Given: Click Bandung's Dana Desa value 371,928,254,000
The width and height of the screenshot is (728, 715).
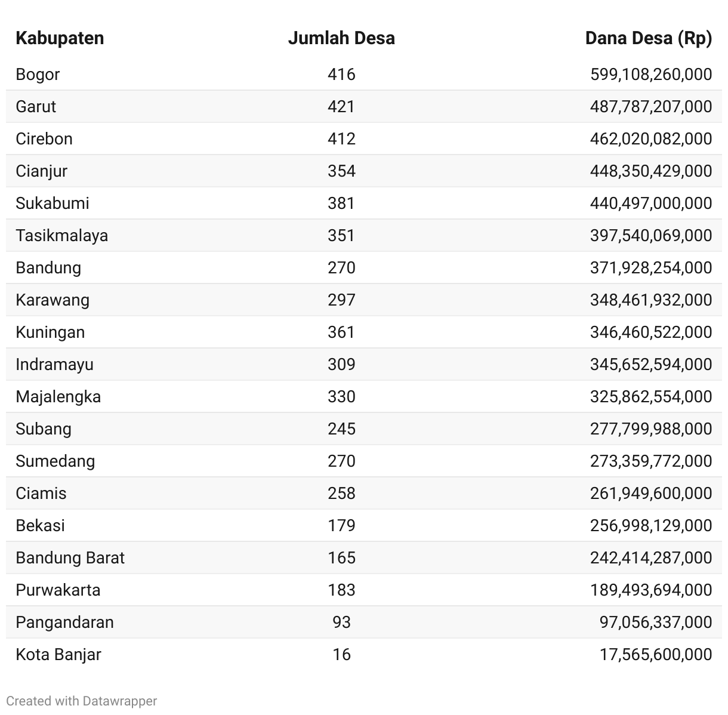Looking at the screenshot, I should 651,268.
